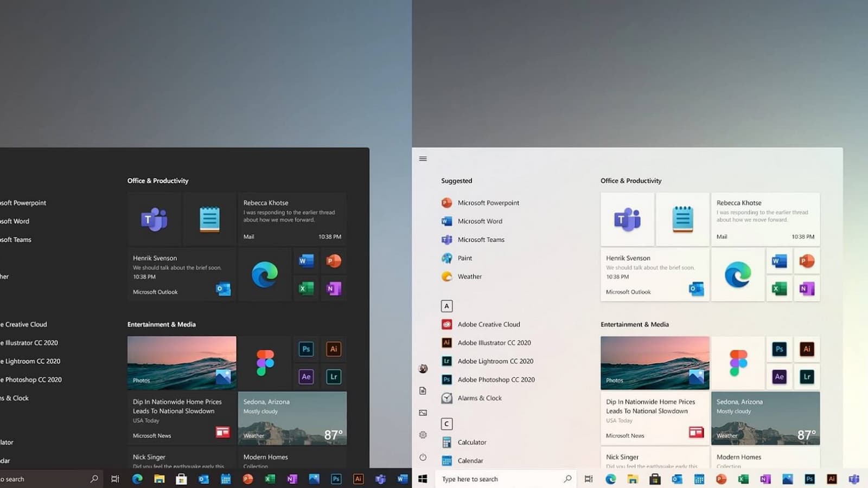The width and height of the screenshot is (868, 488).
Task: Start Adobe Photoshop CC 2020 from the light app list
Action: click(488, 380)
